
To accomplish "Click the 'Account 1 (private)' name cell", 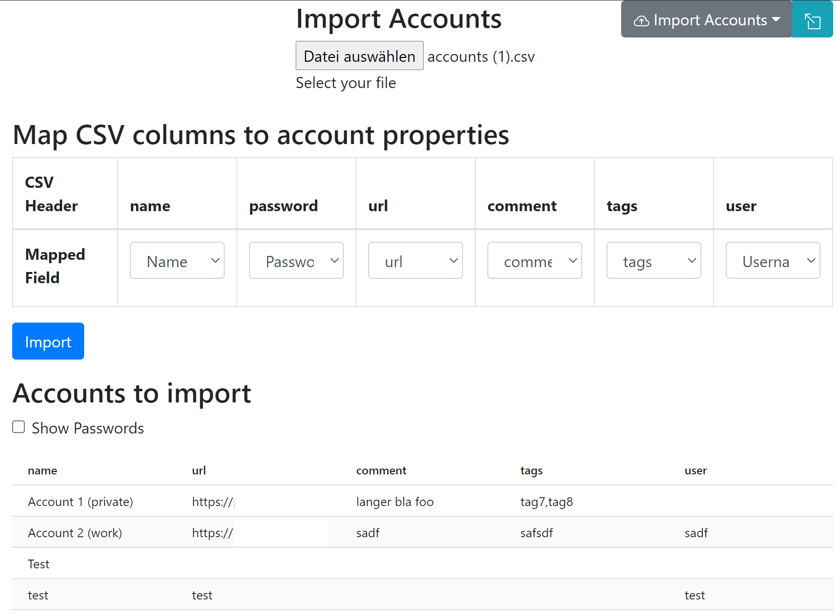I will pyautogui.click(x=94, y=501).
